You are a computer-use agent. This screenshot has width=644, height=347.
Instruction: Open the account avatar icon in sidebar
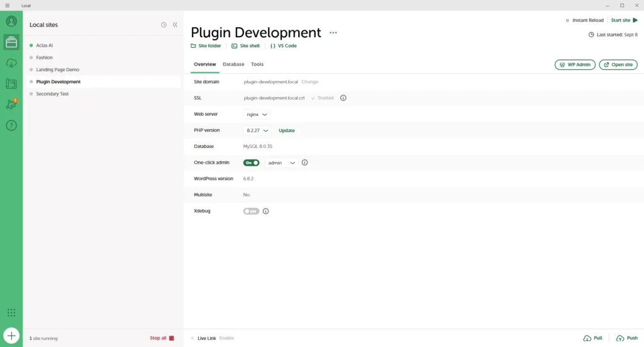pyautogui.click(x=11, y=21)
